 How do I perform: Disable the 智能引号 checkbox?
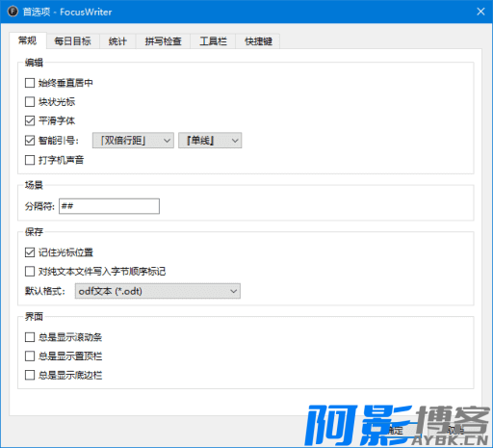pyautogui.click(x=30, y=141)
